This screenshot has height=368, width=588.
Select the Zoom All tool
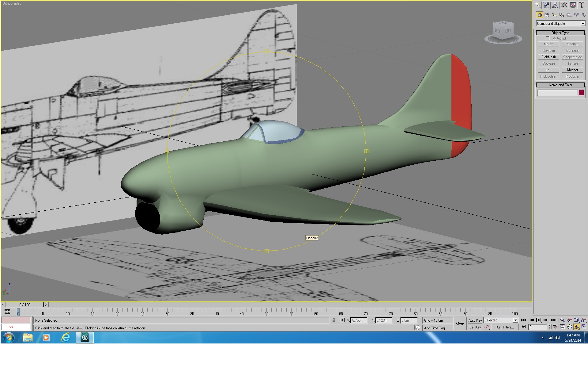coord(570,320)
